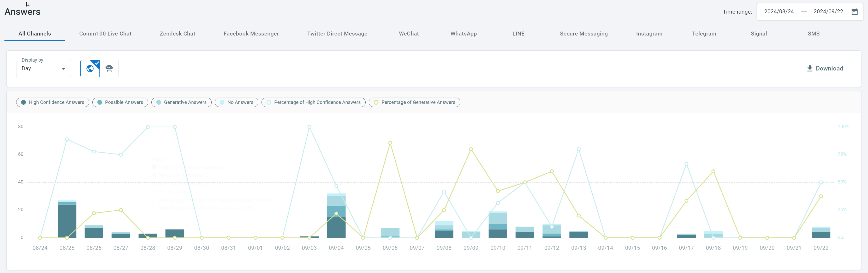Click the 08/24 x-axis date label
The image size is (868, 273).
click(40, 248)
